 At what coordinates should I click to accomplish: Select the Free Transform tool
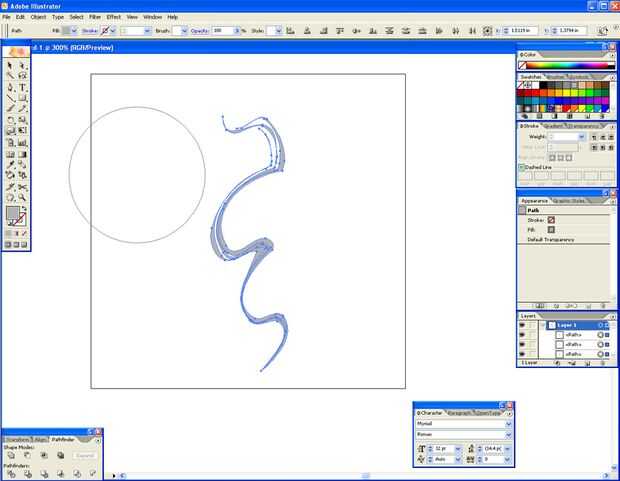click(23, 131)
